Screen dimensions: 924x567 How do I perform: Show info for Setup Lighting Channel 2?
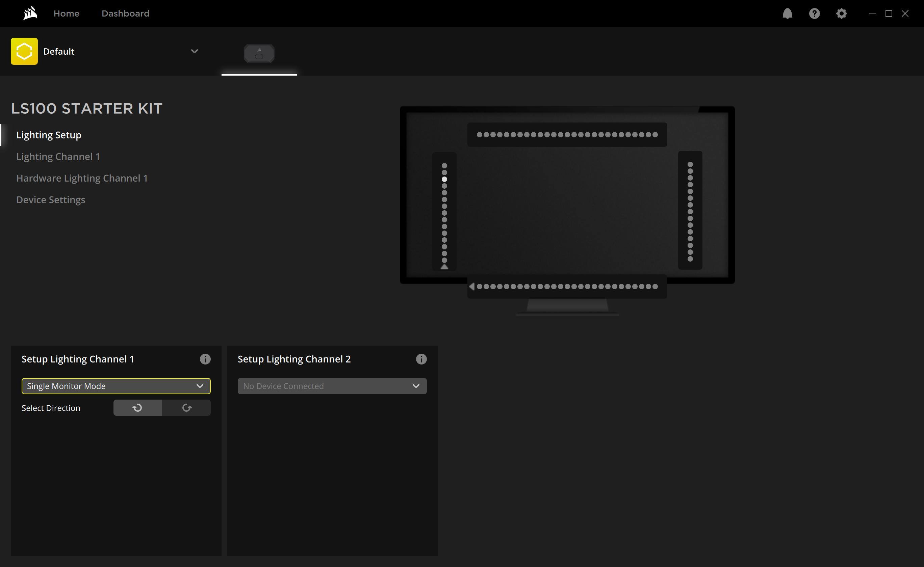(421, 359)
